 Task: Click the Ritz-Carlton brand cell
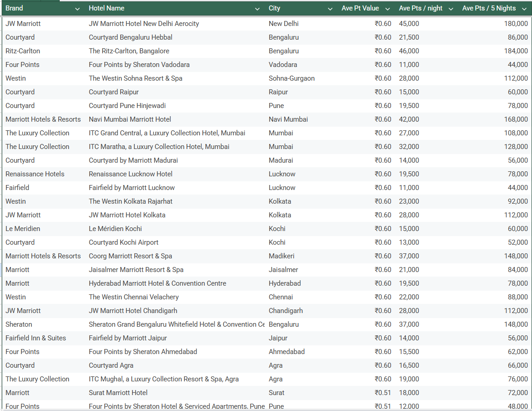43,51
